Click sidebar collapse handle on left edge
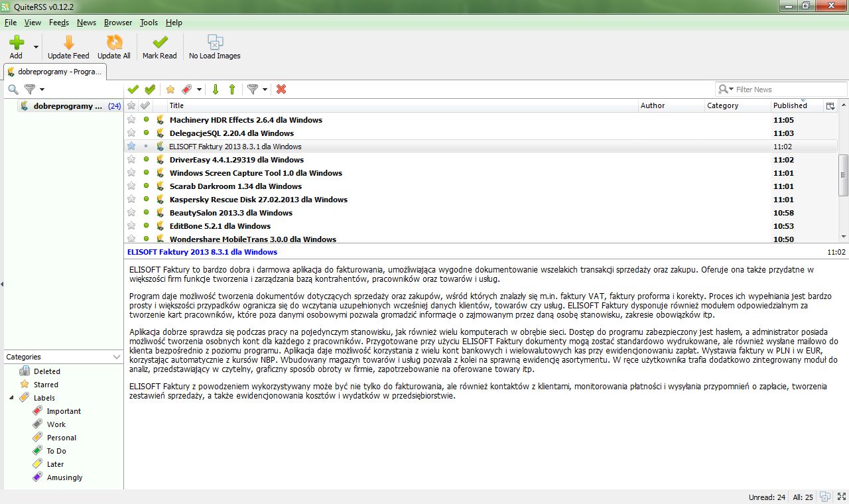Screen dimensions: 849x504 2,284
